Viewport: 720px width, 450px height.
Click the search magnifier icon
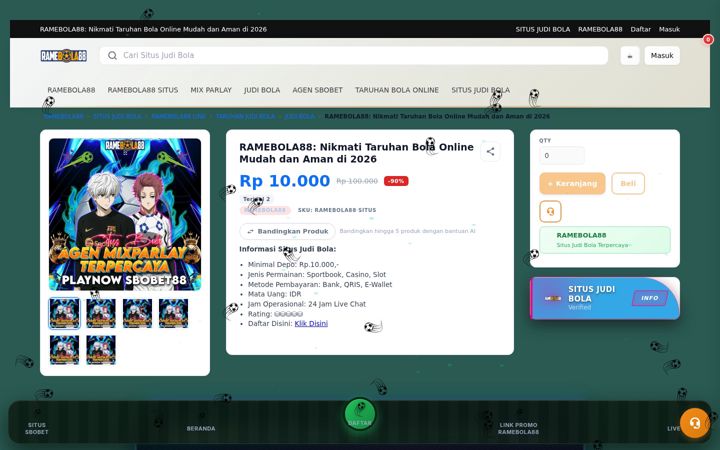pyautogui.click(x=112, y=56)
